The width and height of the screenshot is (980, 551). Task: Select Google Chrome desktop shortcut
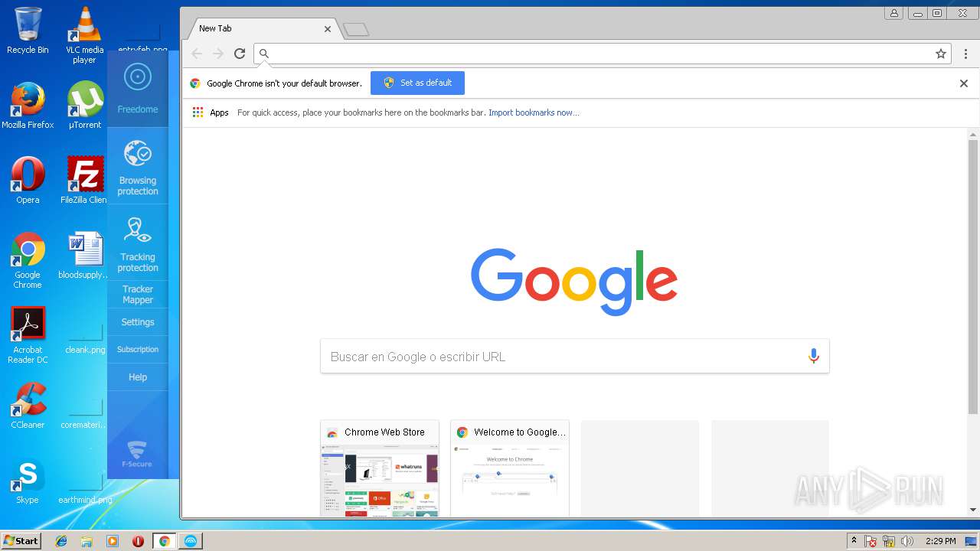(28, 260)
